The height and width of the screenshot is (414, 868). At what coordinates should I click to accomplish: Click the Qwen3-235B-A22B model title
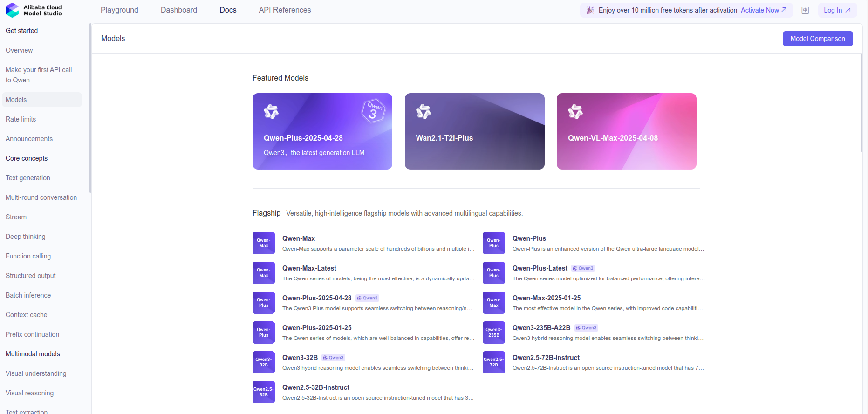click(541, 328)
